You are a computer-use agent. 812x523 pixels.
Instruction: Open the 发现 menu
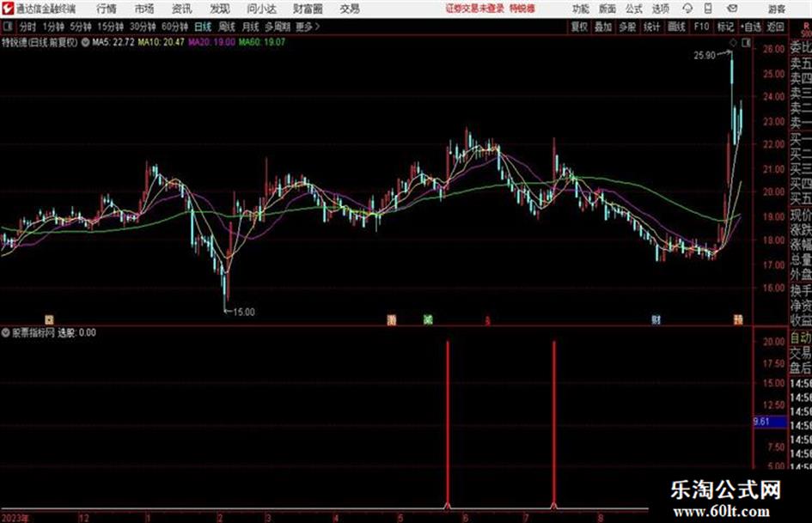[x=220, y=9]
